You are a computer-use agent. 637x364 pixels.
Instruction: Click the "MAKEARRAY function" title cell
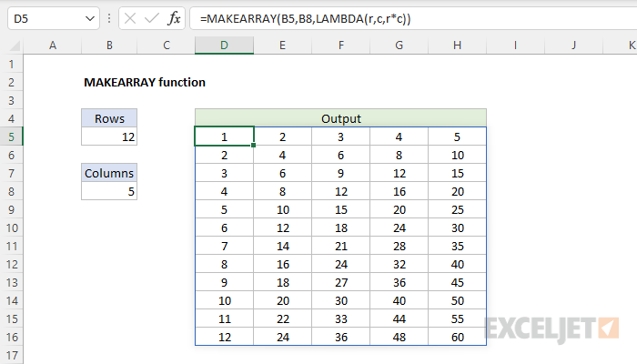point(145,83)
